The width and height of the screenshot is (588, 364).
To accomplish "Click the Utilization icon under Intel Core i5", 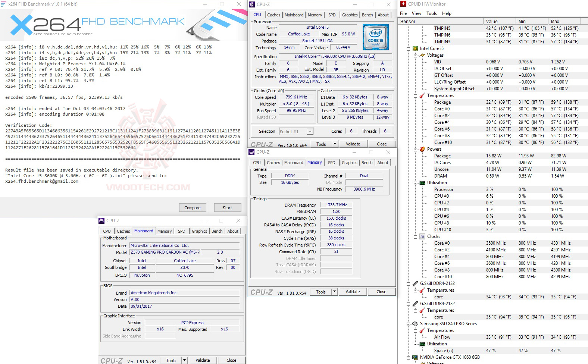I will (x=422, y=183).
